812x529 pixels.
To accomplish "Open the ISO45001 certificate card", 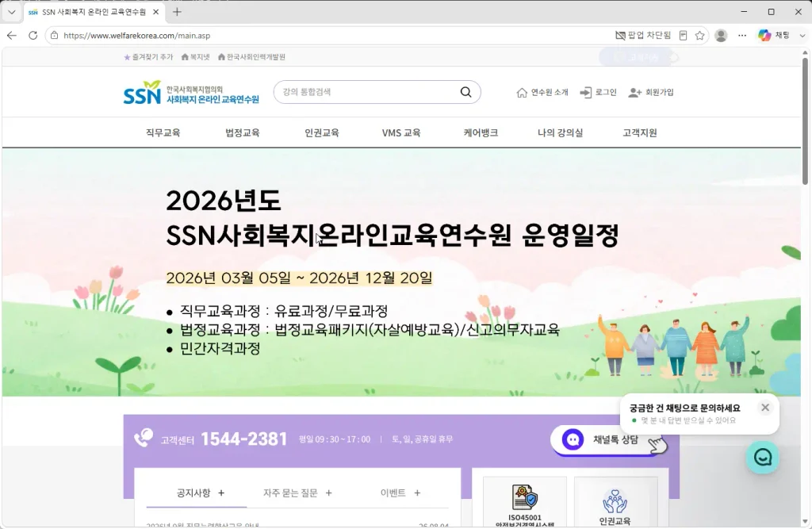I will pyautogui.click(x=525, y=502).
